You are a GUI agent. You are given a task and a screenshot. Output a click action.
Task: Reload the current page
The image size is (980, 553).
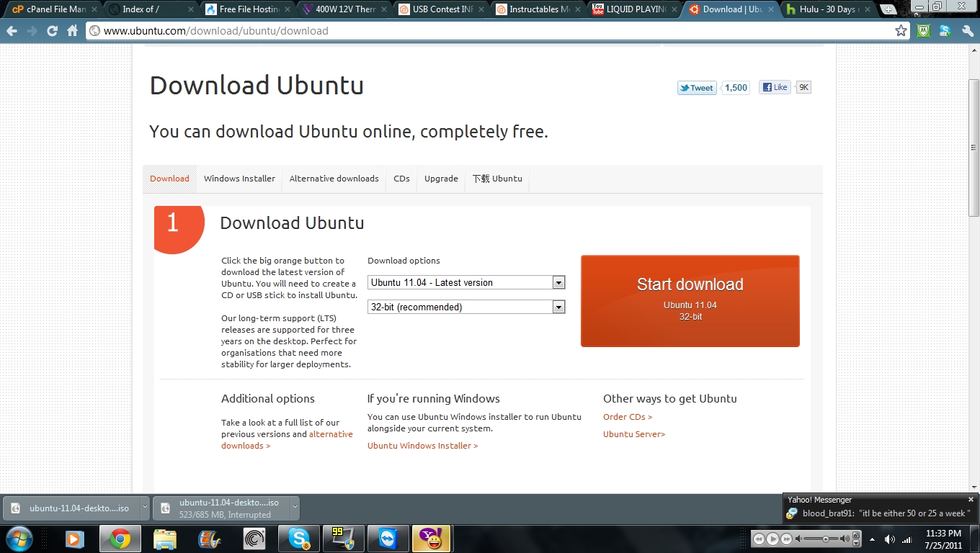[x=52, y=31]
